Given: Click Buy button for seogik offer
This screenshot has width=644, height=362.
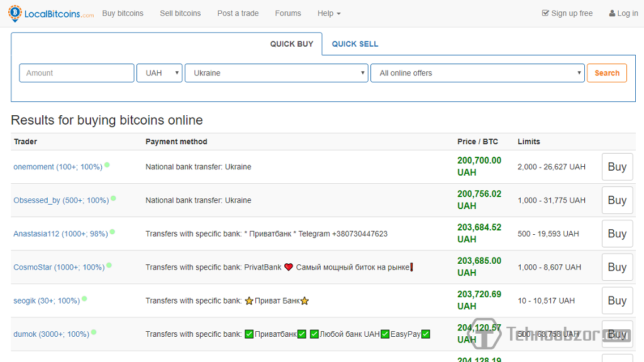Looking at the screenshot, I should 617,301.
